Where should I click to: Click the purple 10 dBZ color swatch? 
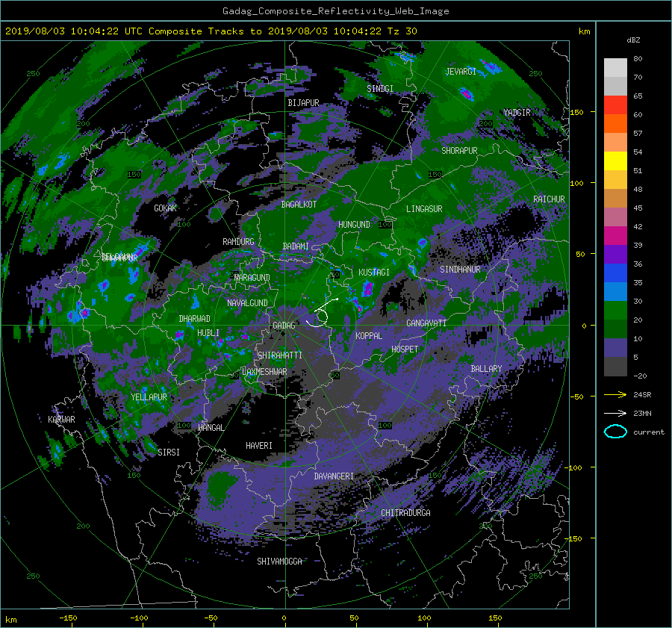615,347
